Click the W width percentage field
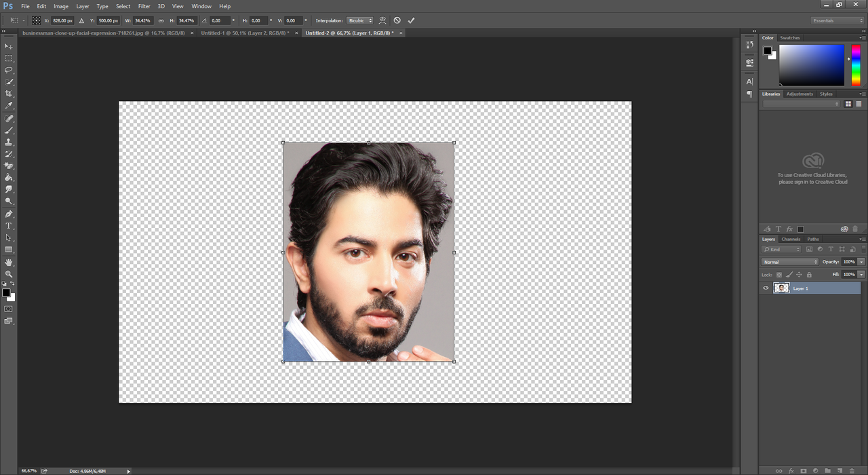The height and width of the screenshot is (475, 868). click(x=142, y=21)
